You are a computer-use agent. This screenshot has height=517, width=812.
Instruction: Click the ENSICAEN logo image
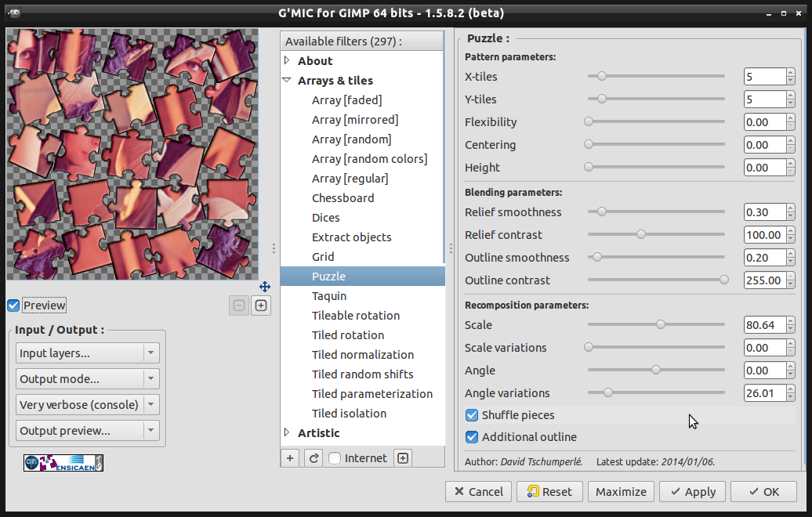[x=63, y=463]
